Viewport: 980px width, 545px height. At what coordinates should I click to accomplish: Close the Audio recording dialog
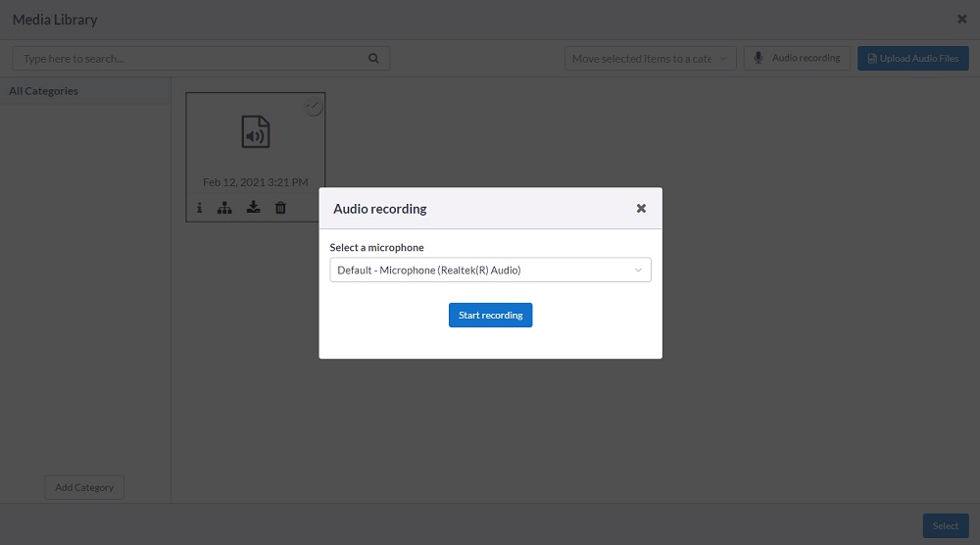pyautogui.click(x=641, y=209)
